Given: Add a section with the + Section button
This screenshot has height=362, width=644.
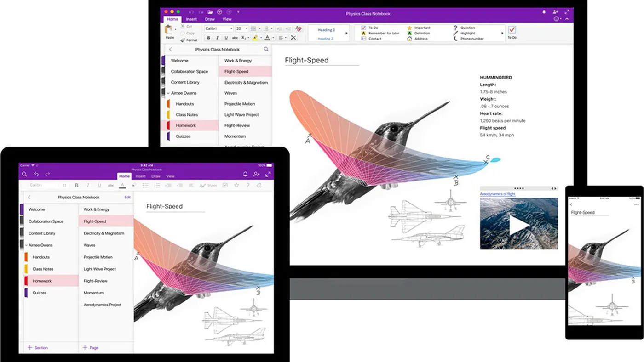Looking at the screenshot, I should point(38,348).
